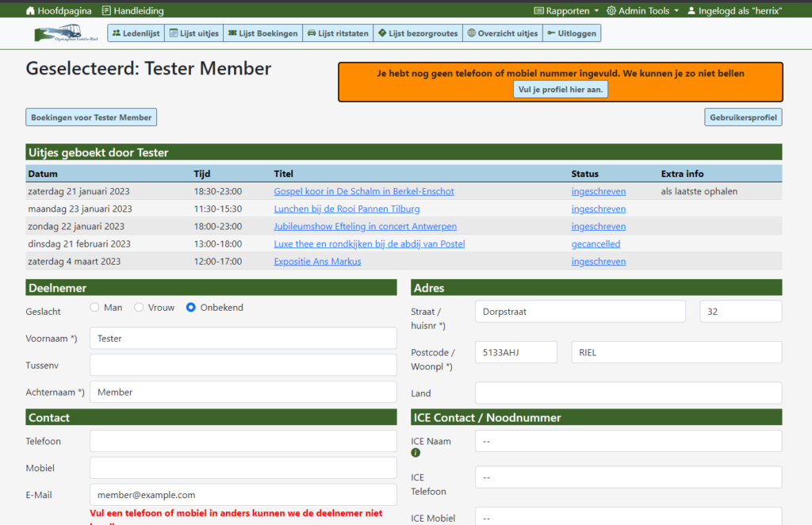Select the Onbekend gender radio button
The height and width of the screenshot is (525, 812).
coord(191,308)
